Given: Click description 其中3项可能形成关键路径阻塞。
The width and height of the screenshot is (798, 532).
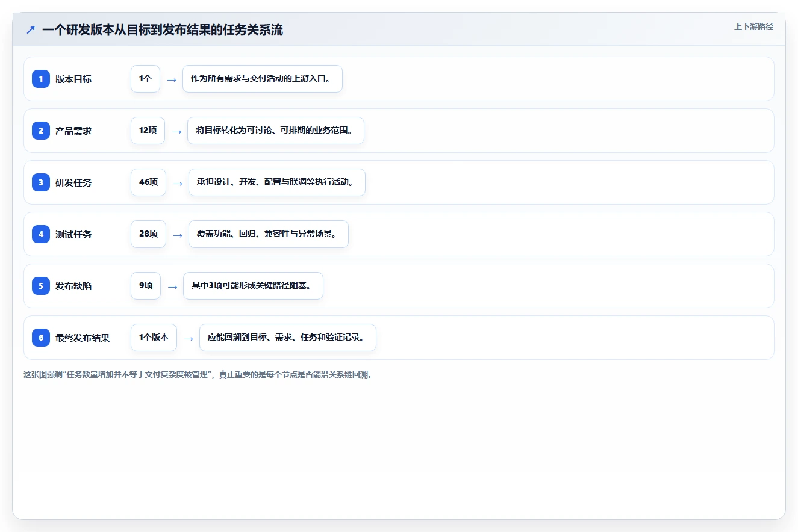Looking at the screenshot, I should [x=253, y=286].
